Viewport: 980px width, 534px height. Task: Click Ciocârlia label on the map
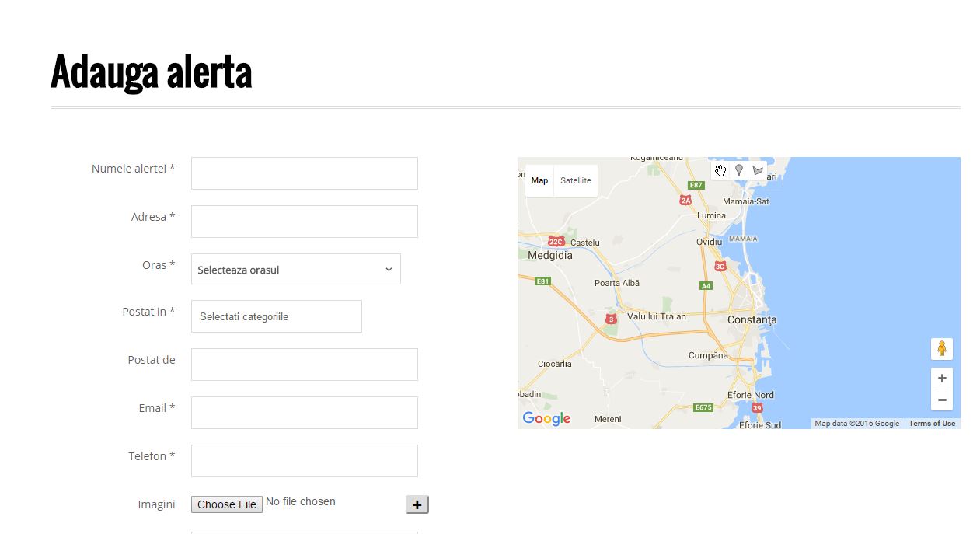pyautogui.click(x=555, y=364)
